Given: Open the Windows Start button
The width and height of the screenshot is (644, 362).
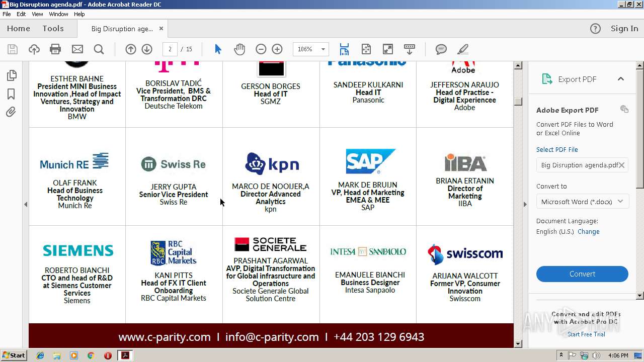Looking at the screenshot, I should coord(14,355).
